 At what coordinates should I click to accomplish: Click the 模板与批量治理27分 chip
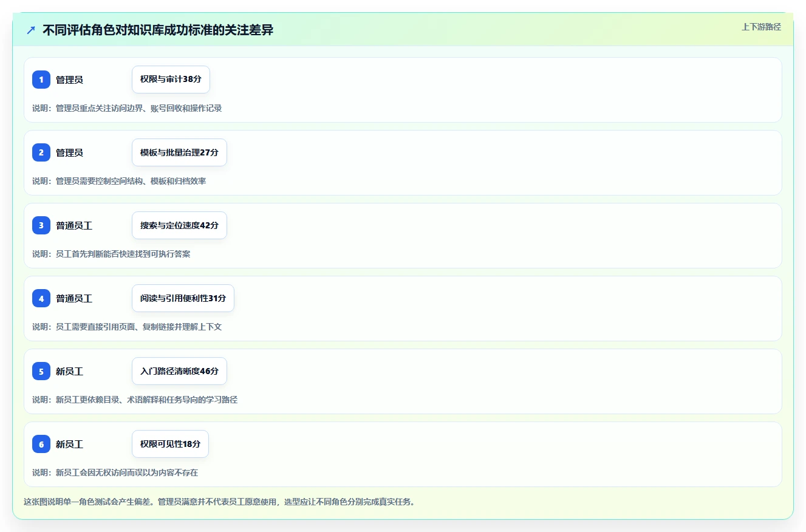coord(179,152)
